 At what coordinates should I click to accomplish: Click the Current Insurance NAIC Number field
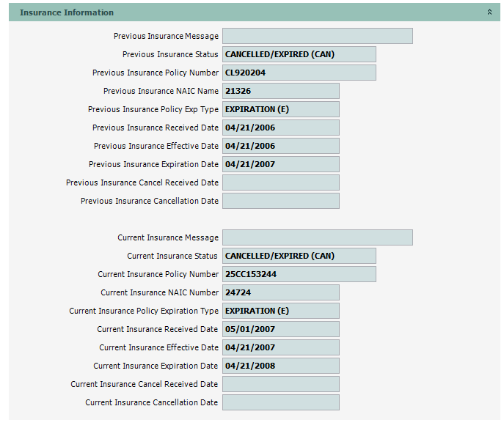(280, 292)
